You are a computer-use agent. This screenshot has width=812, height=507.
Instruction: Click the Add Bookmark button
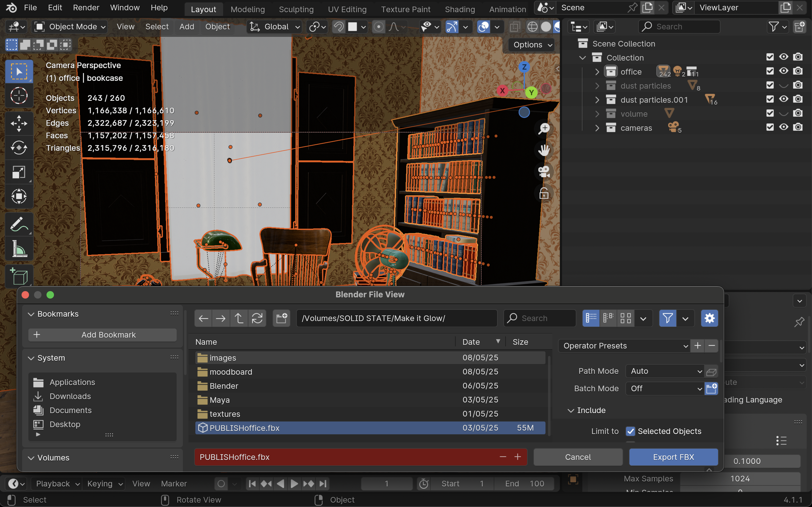[103, 335]
